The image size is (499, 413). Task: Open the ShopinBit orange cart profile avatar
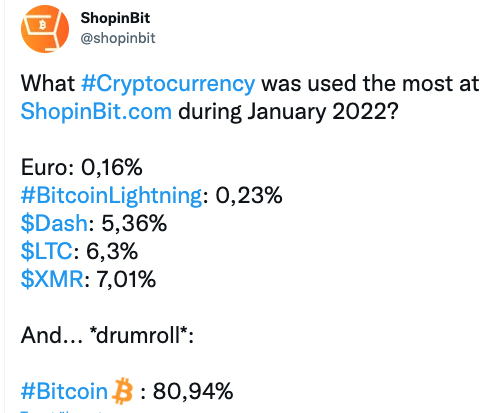45,29
